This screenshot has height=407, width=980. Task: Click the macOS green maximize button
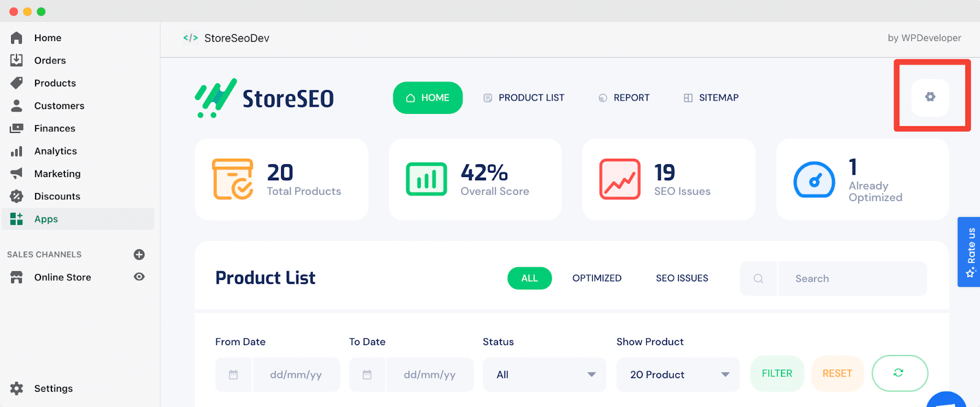tap(41, 12)
